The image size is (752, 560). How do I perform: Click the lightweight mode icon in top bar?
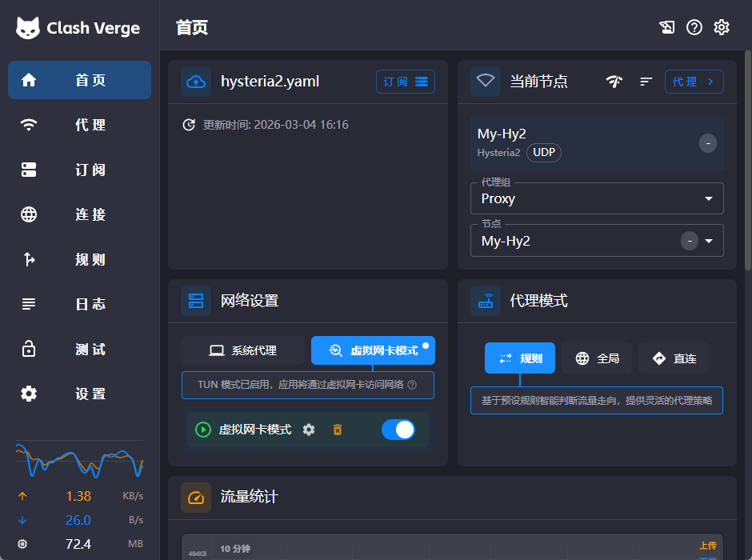[x=667, y=27]
